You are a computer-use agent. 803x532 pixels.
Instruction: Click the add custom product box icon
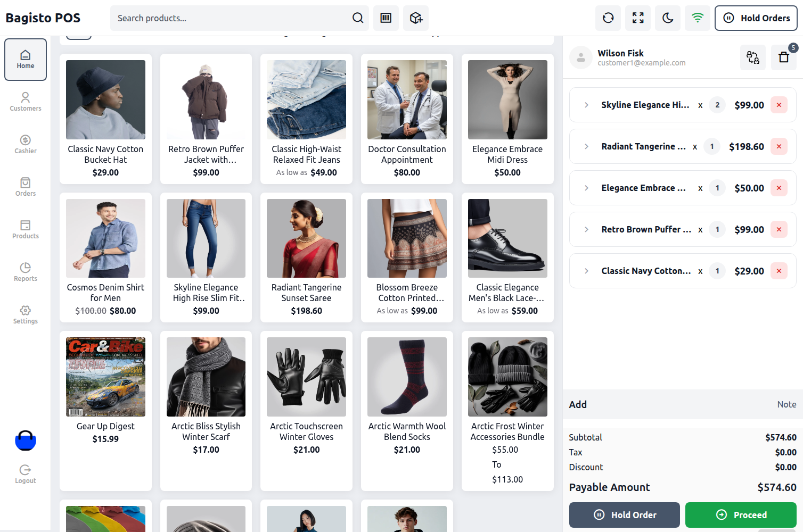point(416,18)
